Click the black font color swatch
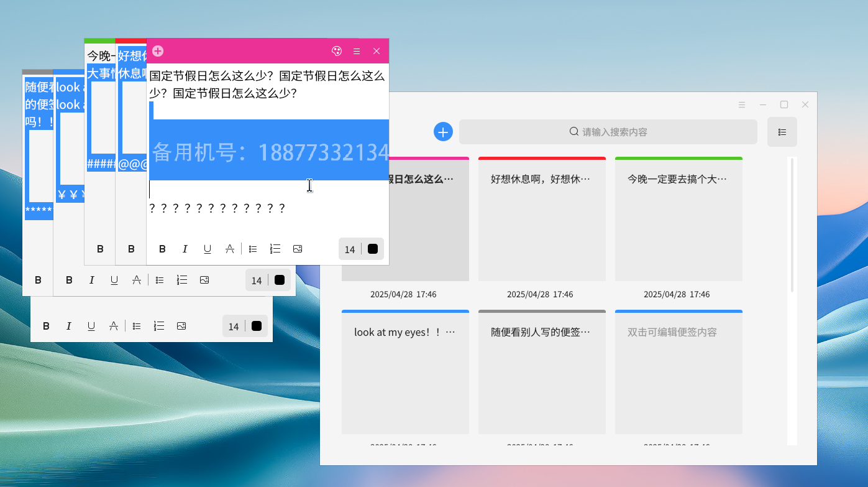The image size is (868, 487). 372,248
